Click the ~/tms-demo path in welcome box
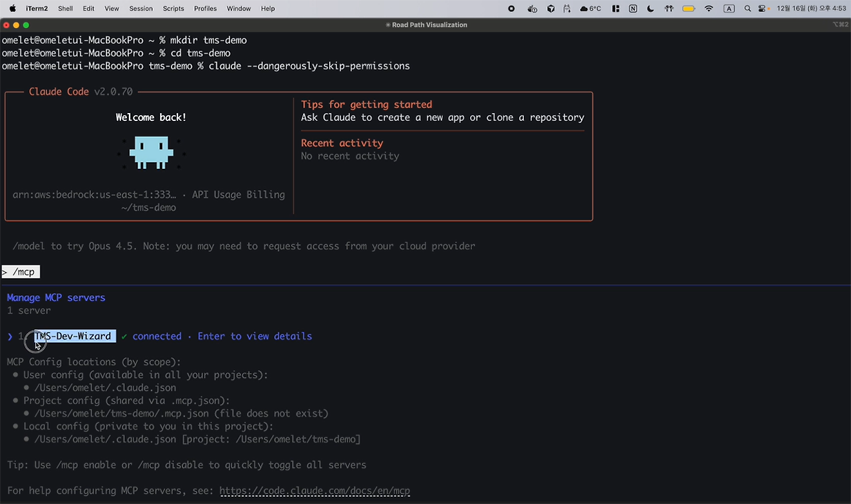Viewport: 851px width, 504px height. [148, 207]
